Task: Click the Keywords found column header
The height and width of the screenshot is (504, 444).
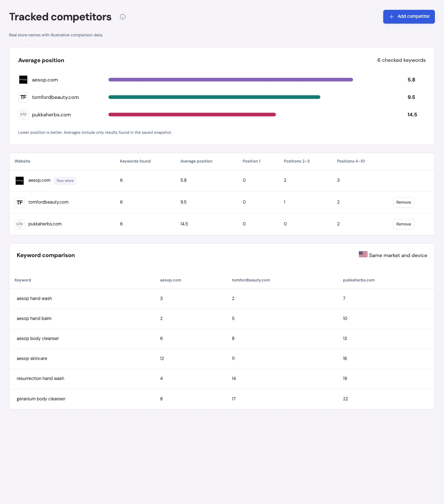Action: pyautogui.click(x=135, y=161)
